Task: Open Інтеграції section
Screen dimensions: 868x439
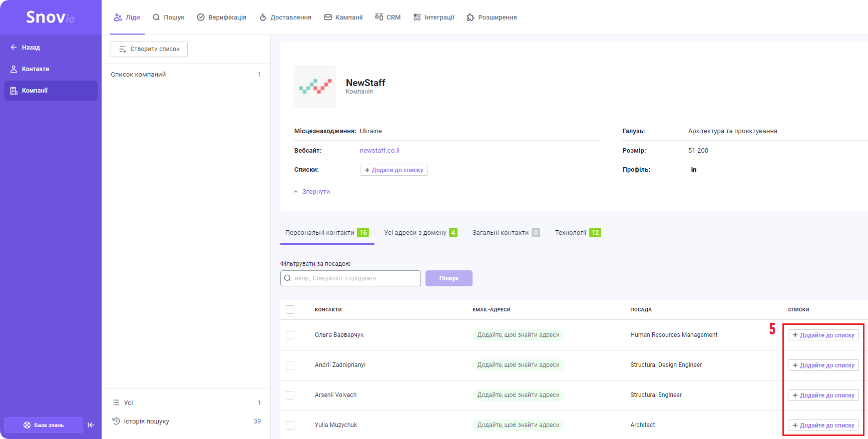Action: click(434, 17)
